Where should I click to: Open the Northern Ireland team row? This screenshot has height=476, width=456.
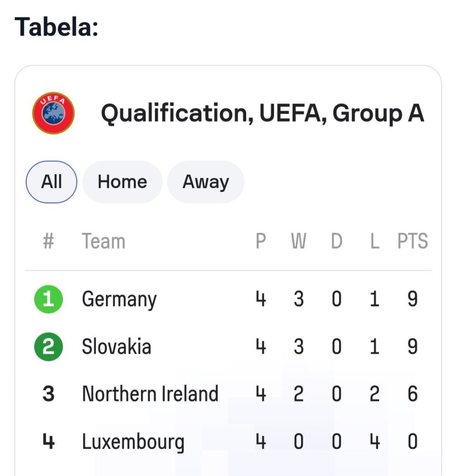(x=150, y=394)
